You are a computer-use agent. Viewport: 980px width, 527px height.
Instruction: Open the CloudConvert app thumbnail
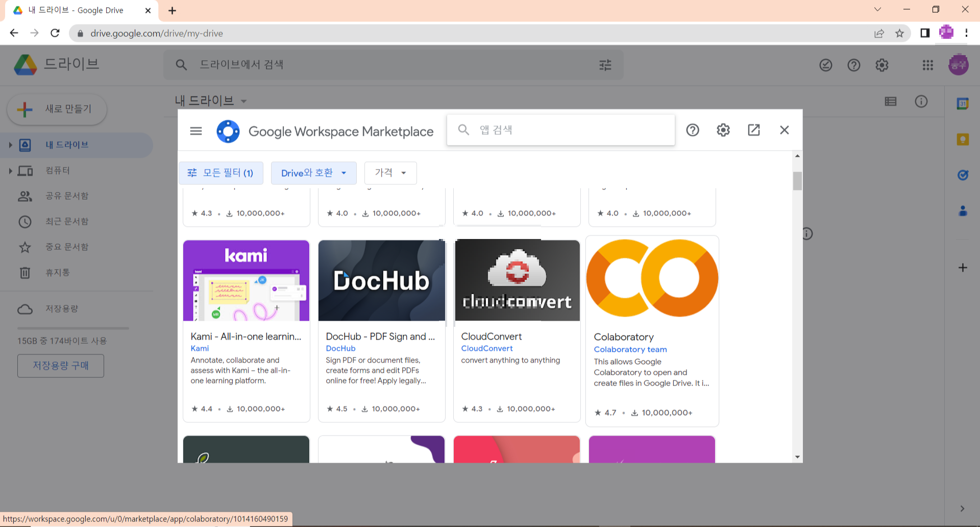[517, 280]
